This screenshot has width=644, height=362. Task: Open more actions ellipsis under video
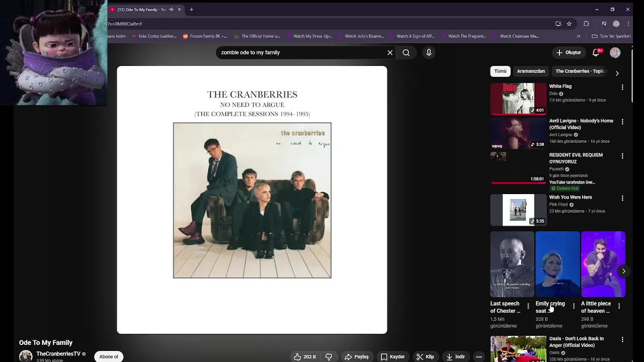pos(479,356)
